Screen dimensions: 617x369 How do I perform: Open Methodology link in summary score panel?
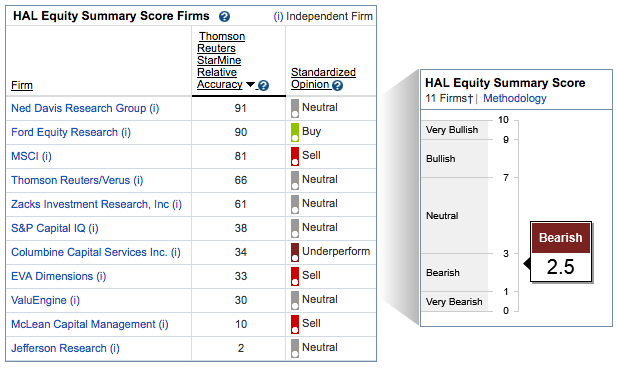pyautogui.click(x=515, y=98)
